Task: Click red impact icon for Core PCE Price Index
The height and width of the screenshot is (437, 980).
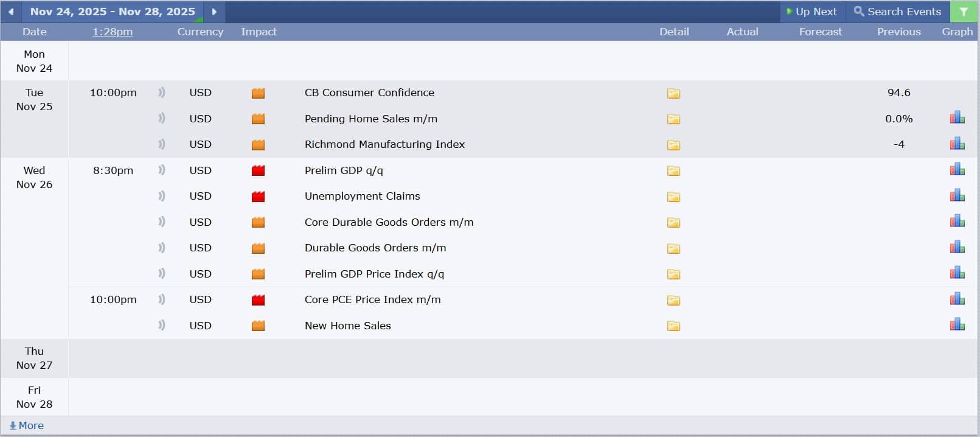Action: (x=259, y=300)
